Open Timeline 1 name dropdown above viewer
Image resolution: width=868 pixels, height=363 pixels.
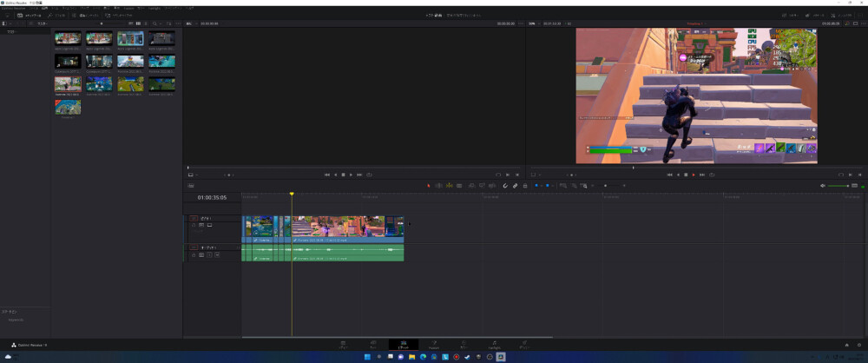pos(695,23)
